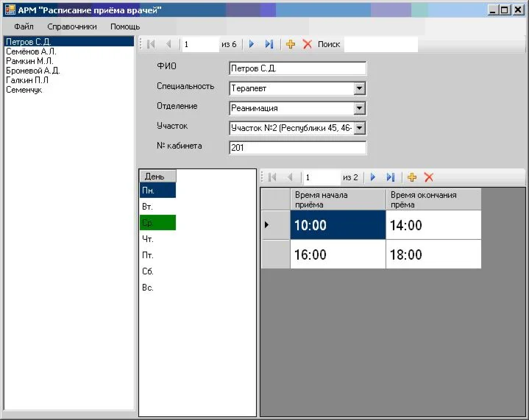
Task: Select the Сб. day row
Action: [157, 271]
